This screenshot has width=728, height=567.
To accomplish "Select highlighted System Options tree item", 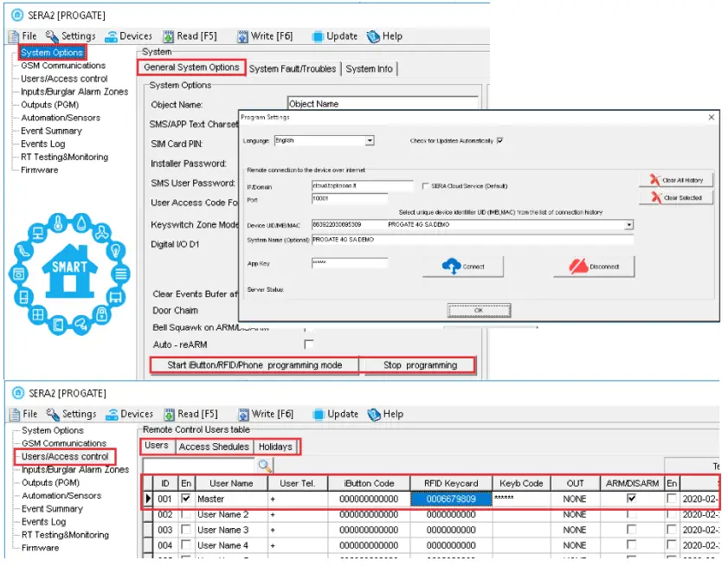I will (x=52, y=53).
